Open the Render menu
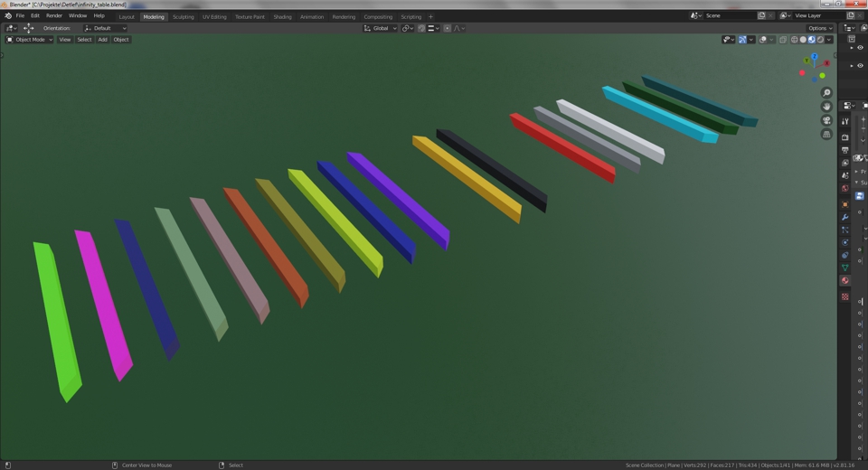 click(x=54, y=15)
